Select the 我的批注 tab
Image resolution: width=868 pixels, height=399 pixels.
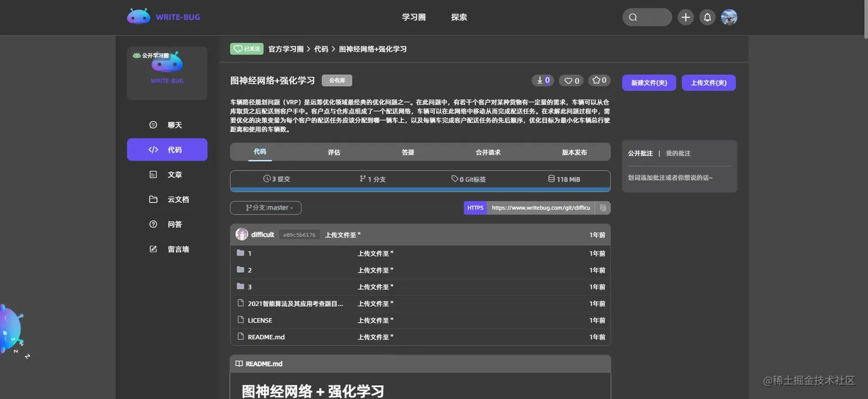tap(678, 153)
